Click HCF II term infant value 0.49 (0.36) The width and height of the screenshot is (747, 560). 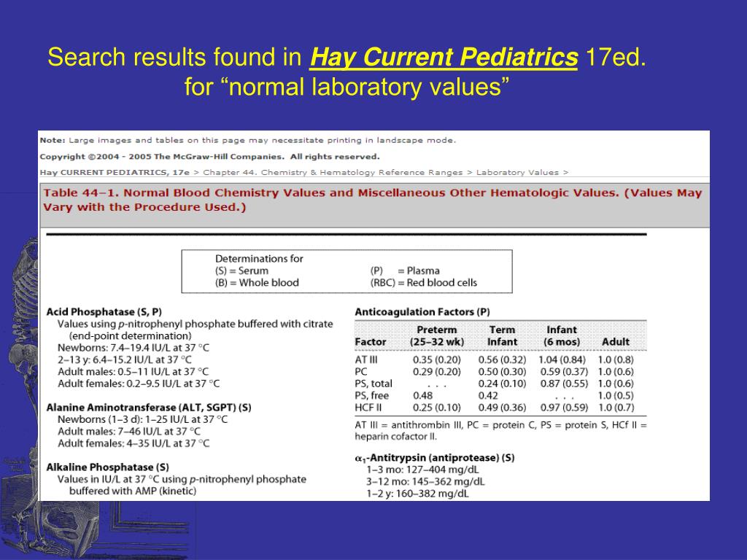tap(502, 408)
